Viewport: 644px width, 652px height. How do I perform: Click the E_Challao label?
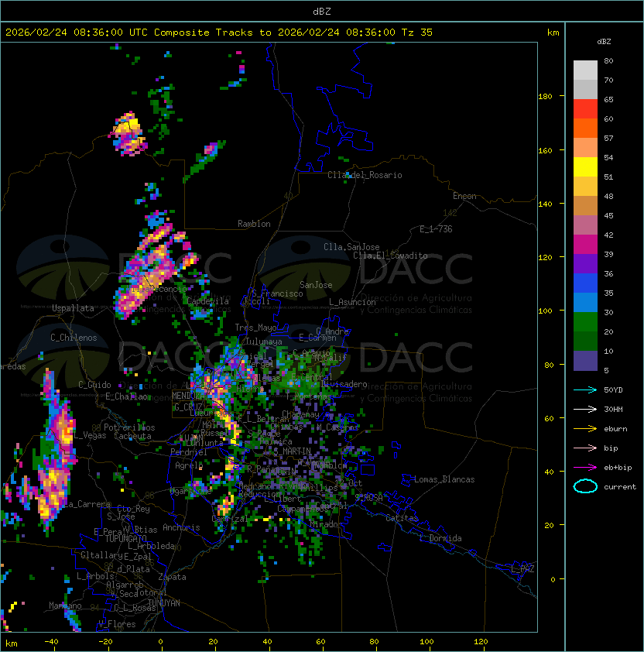pos(126,396)
